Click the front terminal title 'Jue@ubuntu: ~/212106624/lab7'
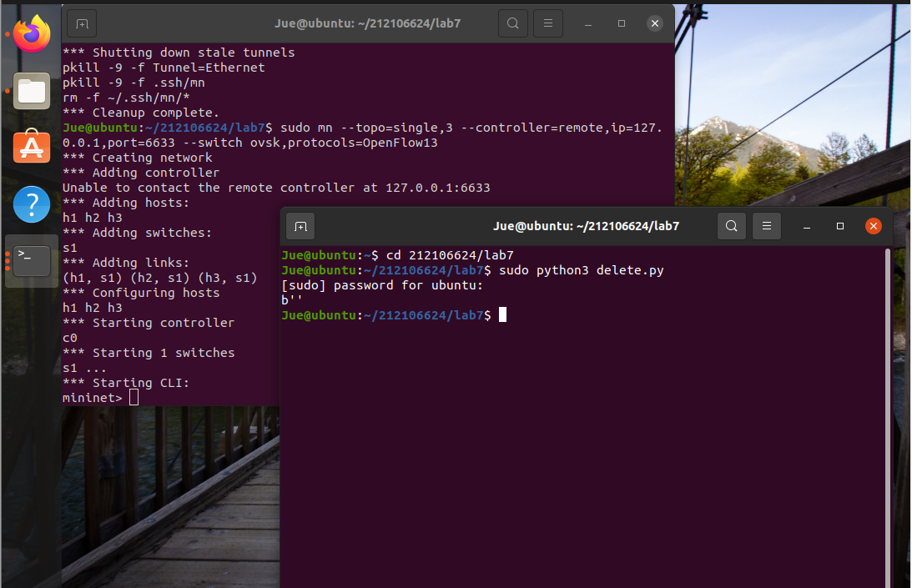Viewport: 912px width, 588px height. pos(587,226)
